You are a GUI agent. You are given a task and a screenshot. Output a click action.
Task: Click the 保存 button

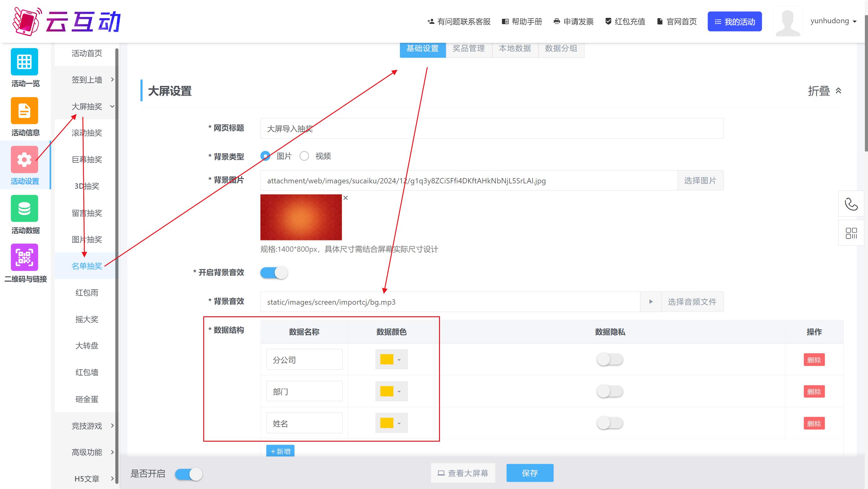[530, 473]
